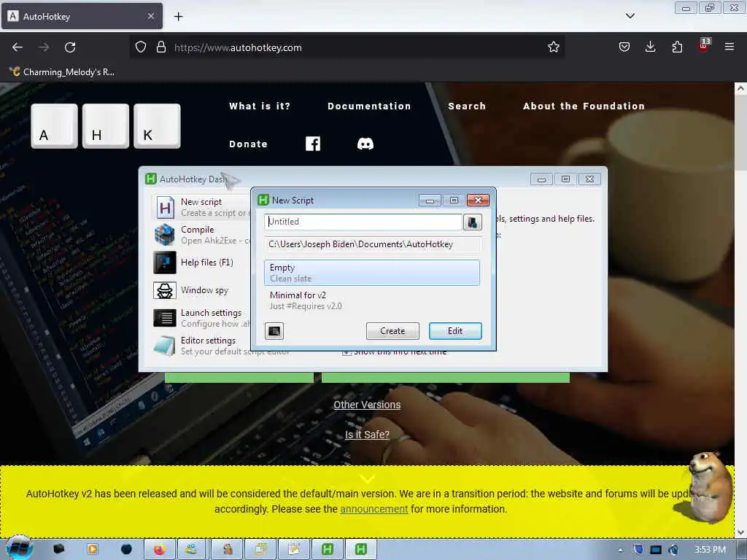This screenshot has width=747, height=560.
Task: Click the site security padlock icon
Action: pos(161,47)
